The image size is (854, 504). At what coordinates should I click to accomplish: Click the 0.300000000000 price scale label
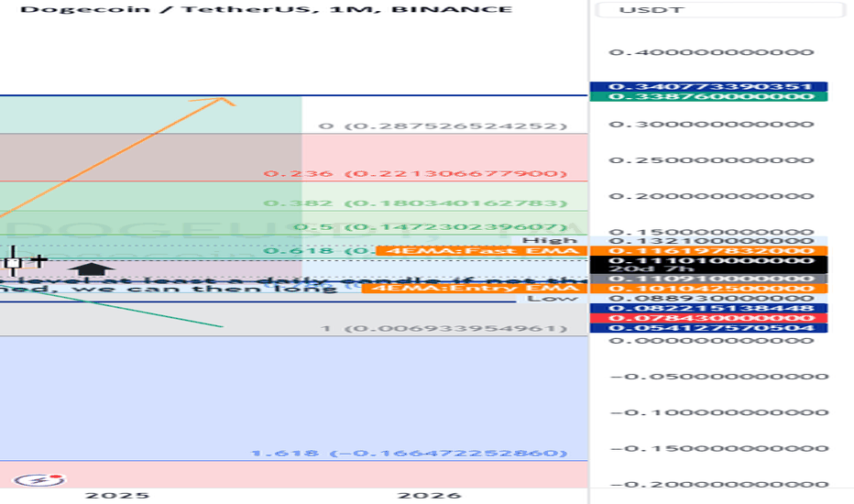point(711,125)
